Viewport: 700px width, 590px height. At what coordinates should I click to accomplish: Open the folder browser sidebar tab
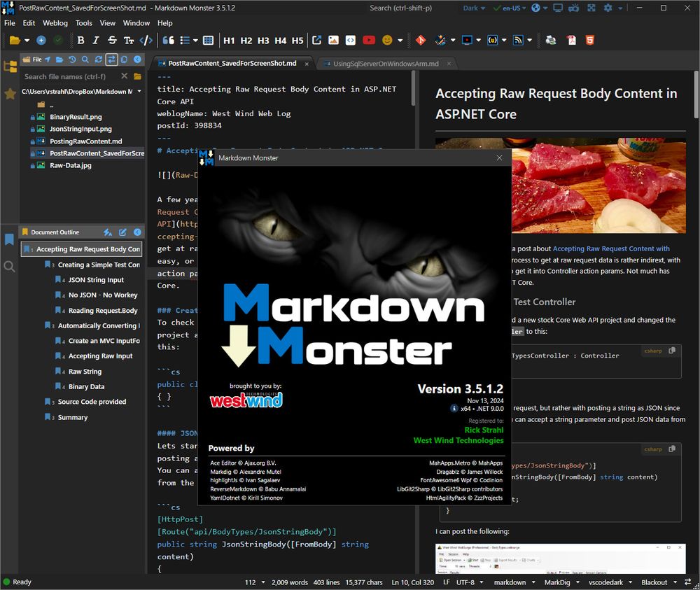[x=10, y=67]
